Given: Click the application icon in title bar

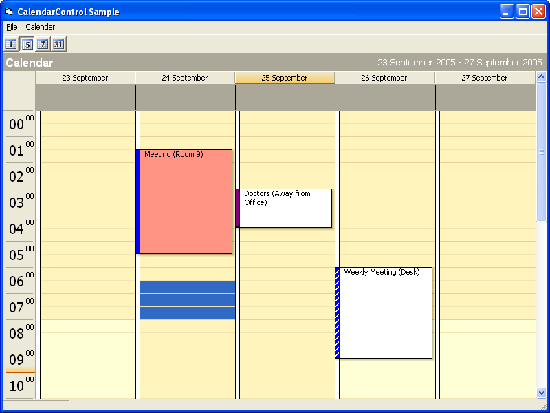Looking at the screenshot, I should pyautogui.click(x=9, y=12).
